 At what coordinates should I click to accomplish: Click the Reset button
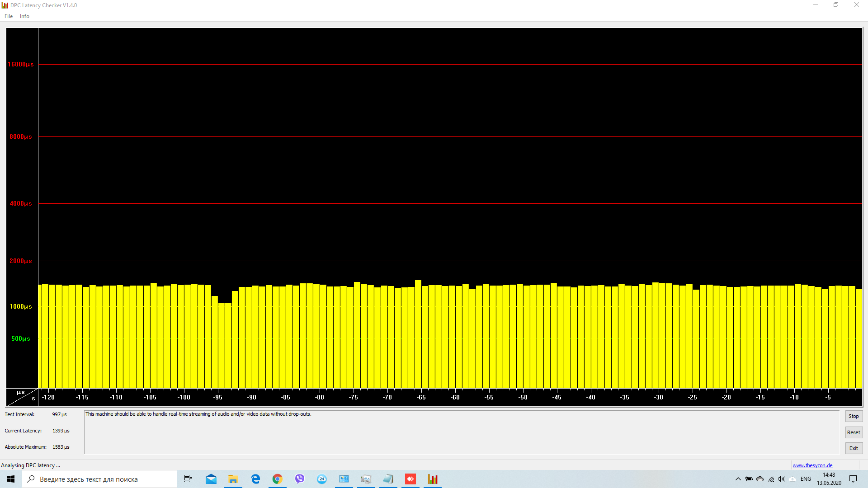pyautogui.click(x=854, y=432)
